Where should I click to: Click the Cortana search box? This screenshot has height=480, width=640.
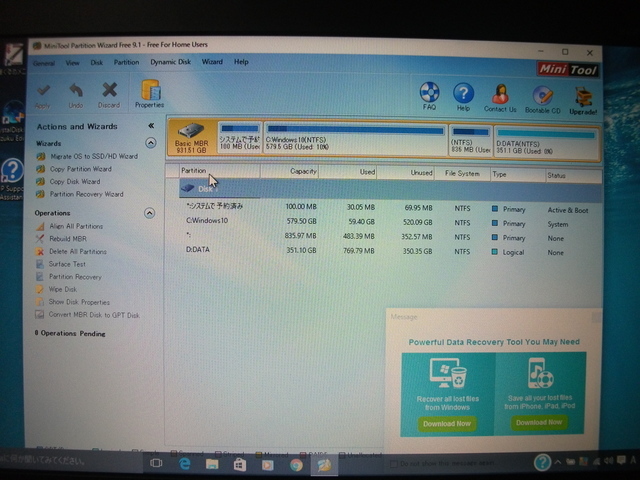coord(69,461)
